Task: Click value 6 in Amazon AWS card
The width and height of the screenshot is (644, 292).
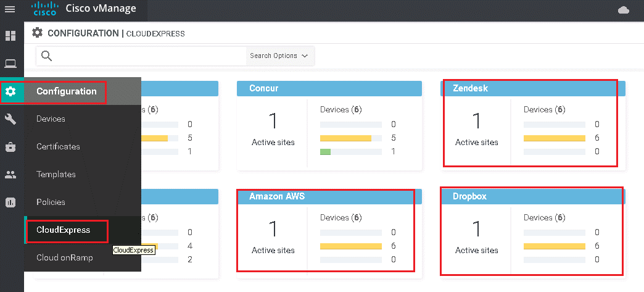Action: point(394,246)
